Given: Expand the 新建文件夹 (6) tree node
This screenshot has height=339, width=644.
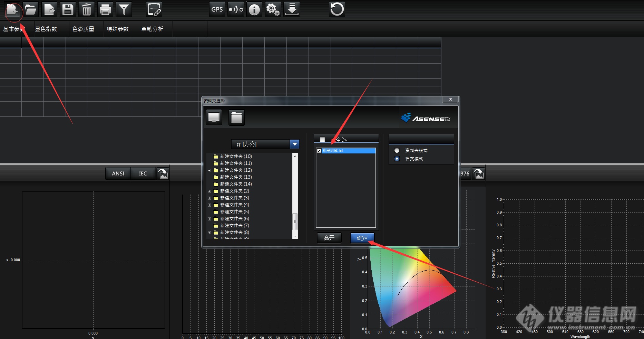Looking at the screenshot, I should pyautogui.click(x=209, y=219).
